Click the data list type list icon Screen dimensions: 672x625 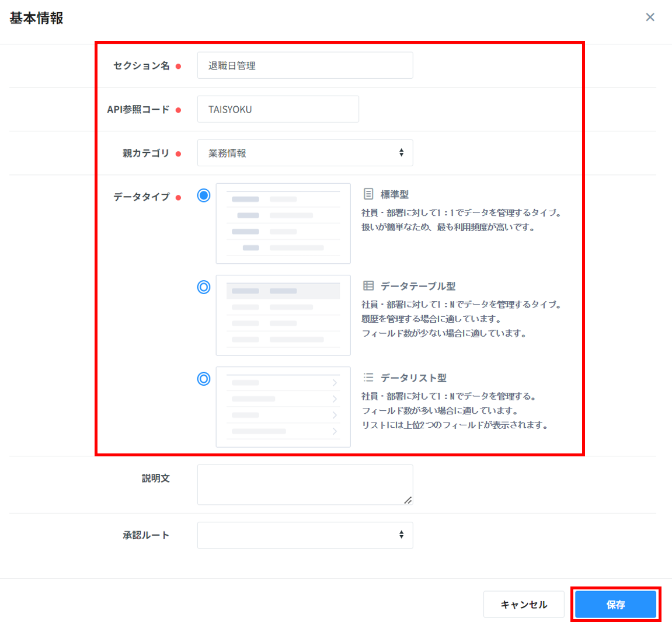(368, 377)
